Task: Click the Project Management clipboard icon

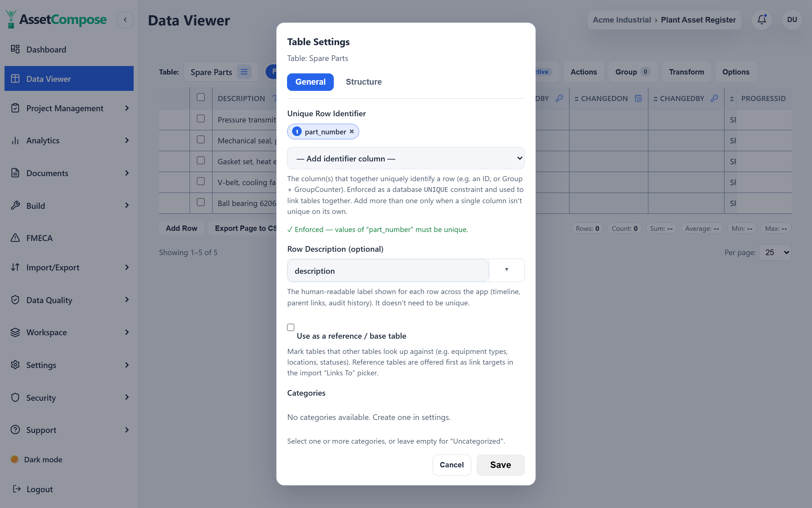Action: pos(15,108)
